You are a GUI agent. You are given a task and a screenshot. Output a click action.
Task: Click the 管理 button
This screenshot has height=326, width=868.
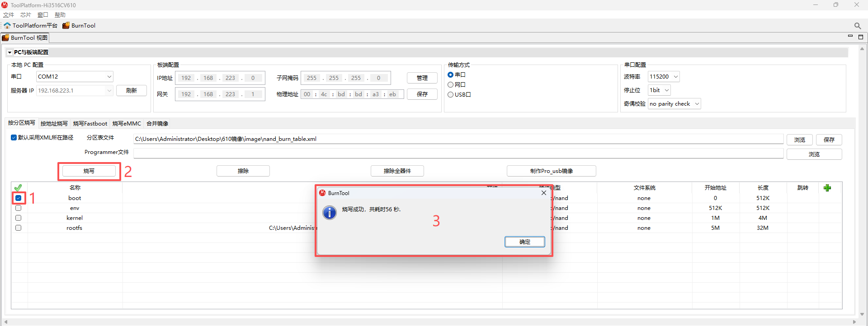(x=422, y=78)
